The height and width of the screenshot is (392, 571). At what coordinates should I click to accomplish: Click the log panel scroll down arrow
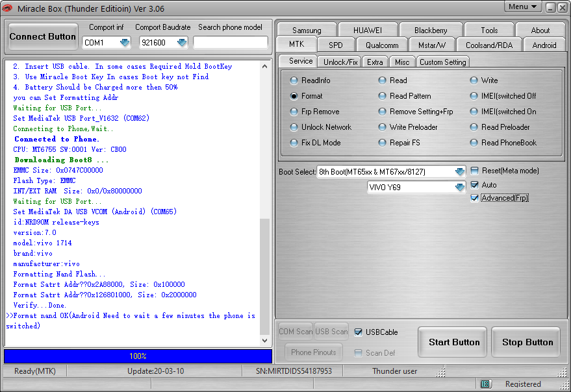coord(265,341)
